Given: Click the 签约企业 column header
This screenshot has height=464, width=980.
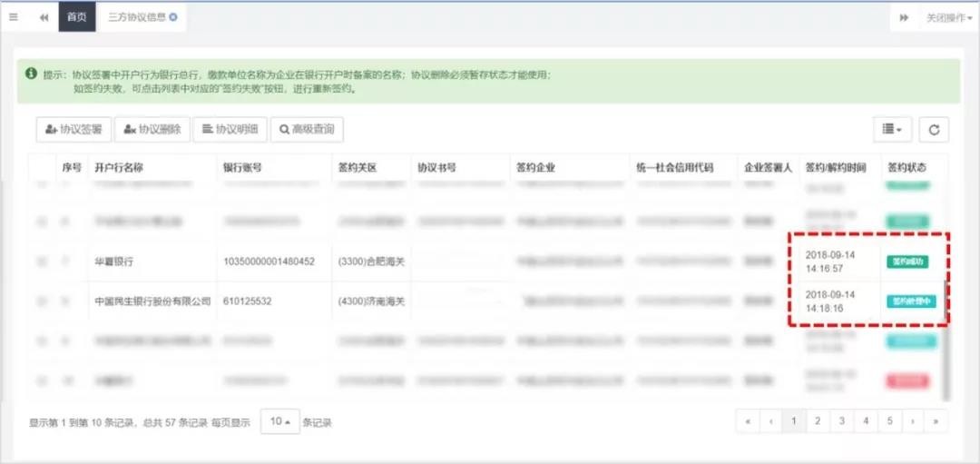Looking at the screenshot, I should 535,168.
